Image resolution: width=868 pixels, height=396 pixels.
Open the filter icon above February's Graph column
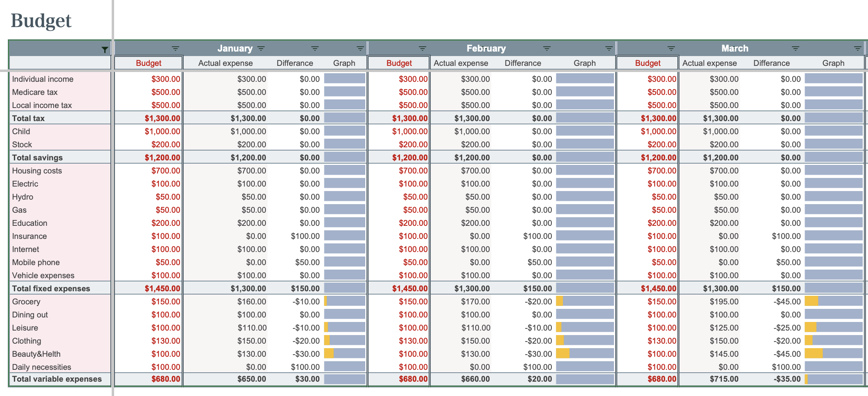coord(609,48)
